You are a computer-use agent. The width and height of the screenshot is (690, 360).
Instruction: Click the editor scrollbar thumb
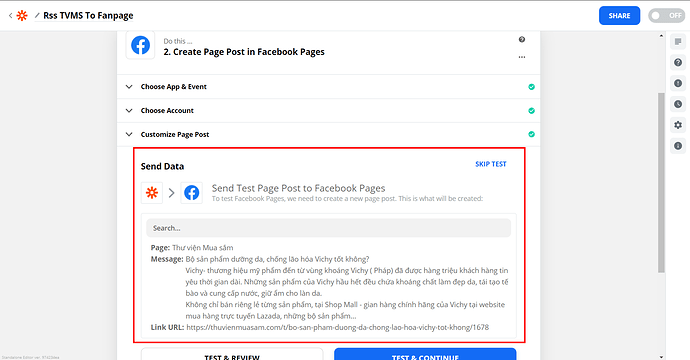[x=661, y=183]
